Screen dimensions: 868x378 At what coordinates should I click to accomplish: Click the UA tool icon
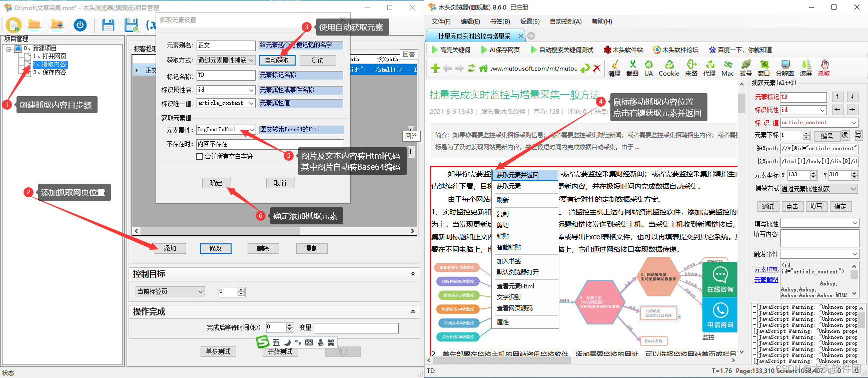(x=649, y=68)
